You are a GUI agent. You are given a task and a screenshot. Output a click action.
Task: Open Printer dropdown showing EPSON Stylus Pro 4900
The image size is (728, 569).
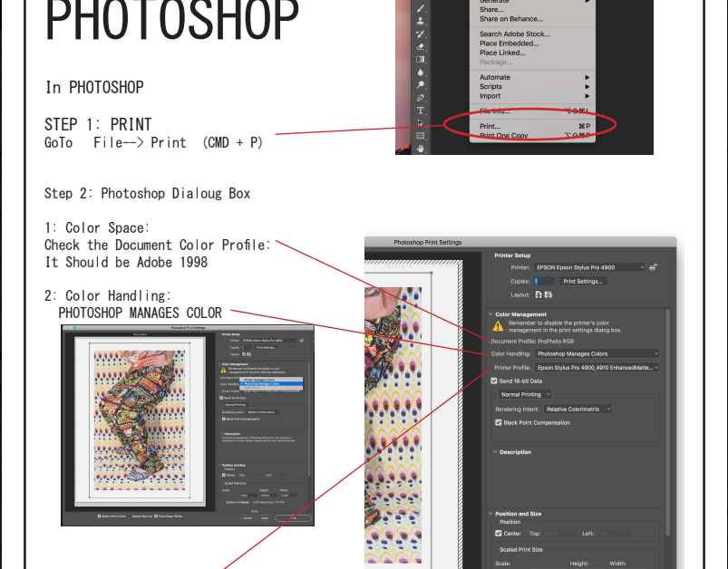point(589,267)
